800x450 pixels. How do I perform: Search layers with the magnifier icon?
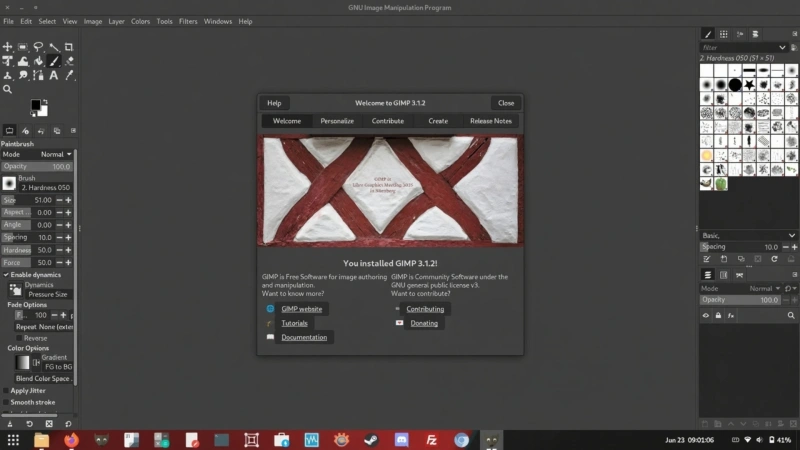tap(791, 316)
